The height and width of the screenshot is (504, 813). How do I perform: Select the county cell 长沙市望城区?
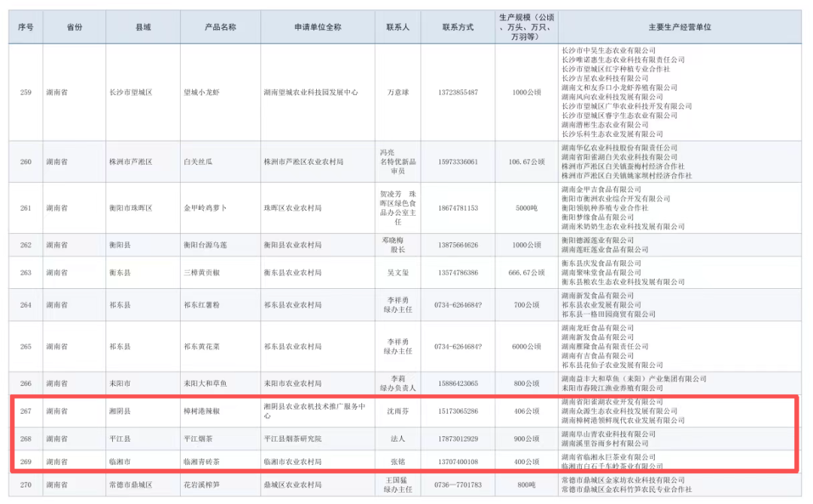click(131, 93)
